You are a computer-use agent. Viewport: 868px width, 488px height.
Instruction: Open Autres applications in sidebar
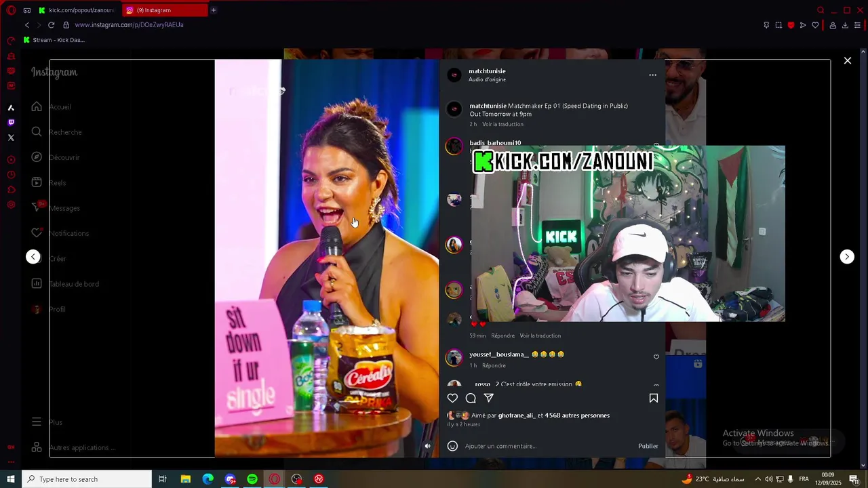coord(73,447)
